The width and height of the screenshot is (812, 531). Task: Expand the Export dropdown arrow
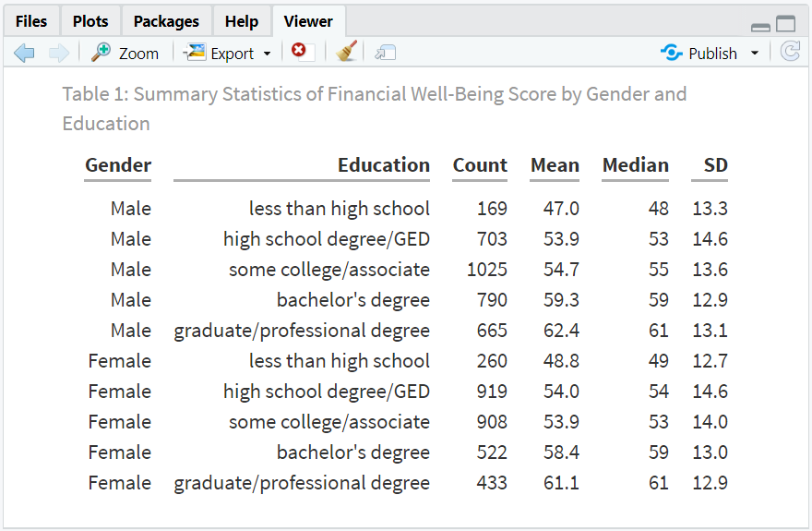tap(268, 54)
